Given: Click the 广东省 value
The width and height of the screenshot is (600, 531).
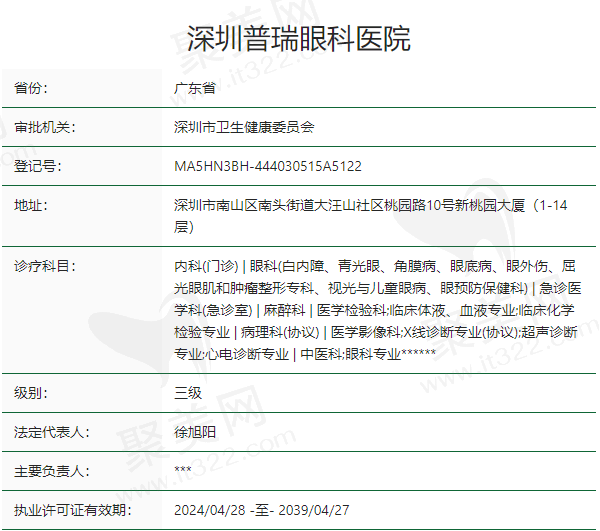Looking at the screenshot, I should tap(195, 88).
